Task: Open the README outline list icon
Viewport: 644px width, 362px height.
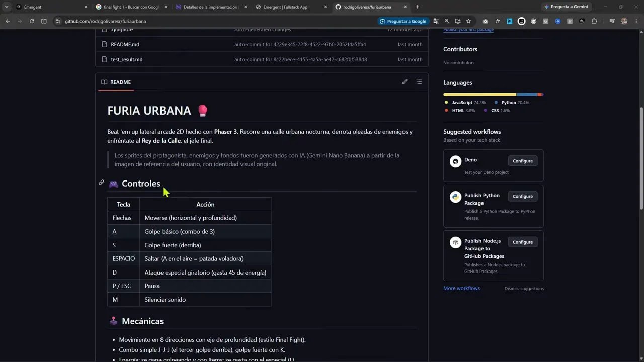Action: pyautogui.click(x=419, y=82)
